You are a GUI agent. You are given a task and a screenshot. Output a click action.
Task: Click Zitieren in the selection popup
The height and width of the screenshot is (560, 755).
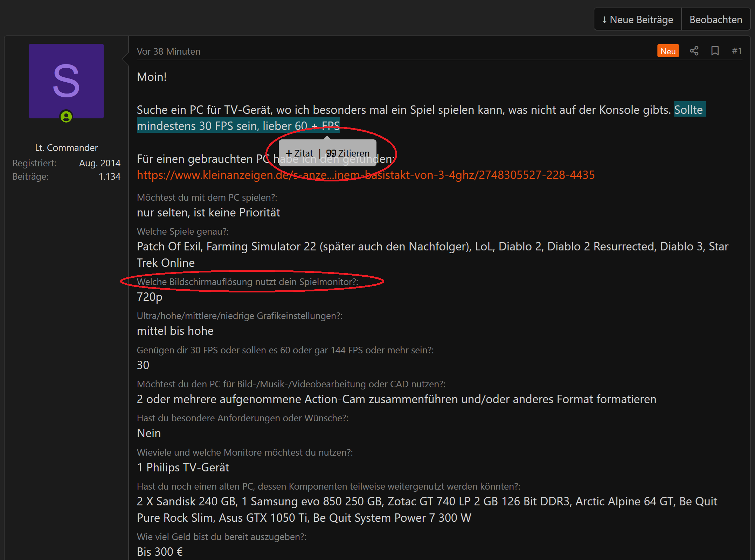348,153
